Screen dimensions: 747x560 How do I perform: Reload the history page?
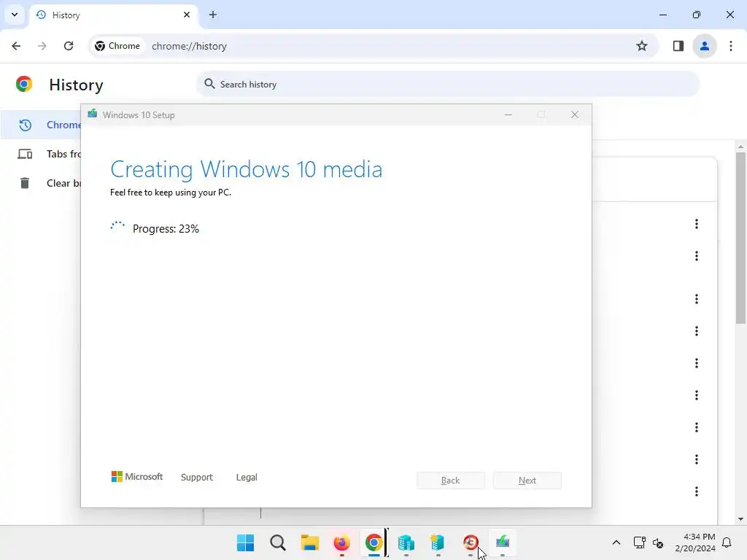point(69,46)
